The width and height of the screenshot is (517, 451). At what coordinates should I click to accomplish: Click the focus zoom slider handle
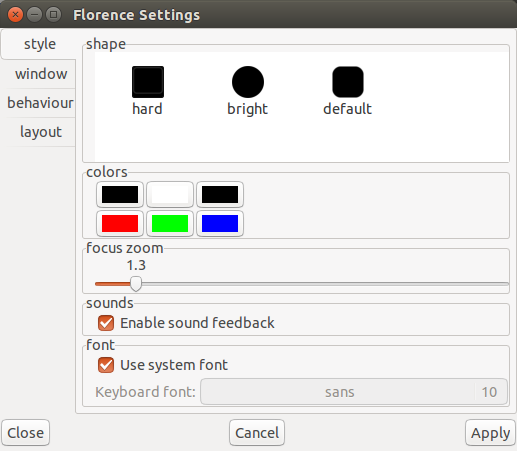point(136,284)
